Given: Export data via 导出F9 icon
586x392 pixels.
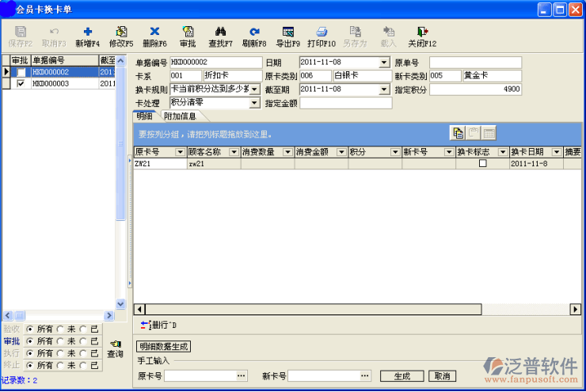Looking at the screenshot, I should [x=287, y=32].
